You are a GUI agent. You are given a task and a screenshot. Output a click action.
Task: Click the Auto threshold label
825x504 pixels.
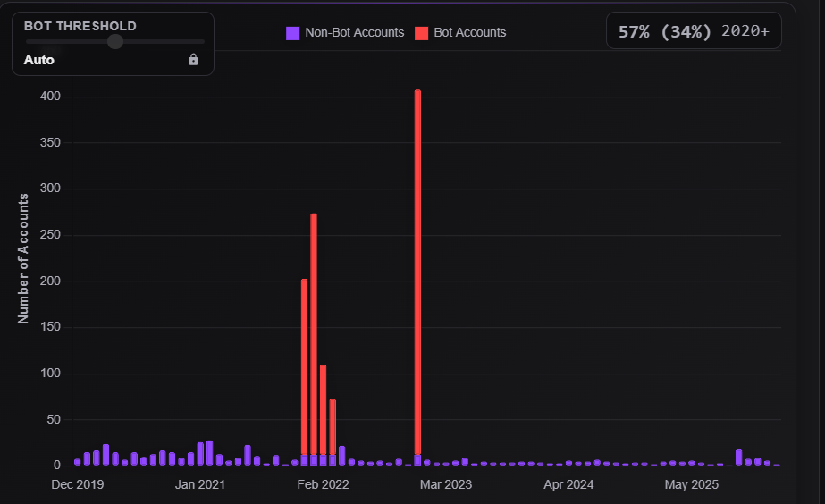point(39,60)
